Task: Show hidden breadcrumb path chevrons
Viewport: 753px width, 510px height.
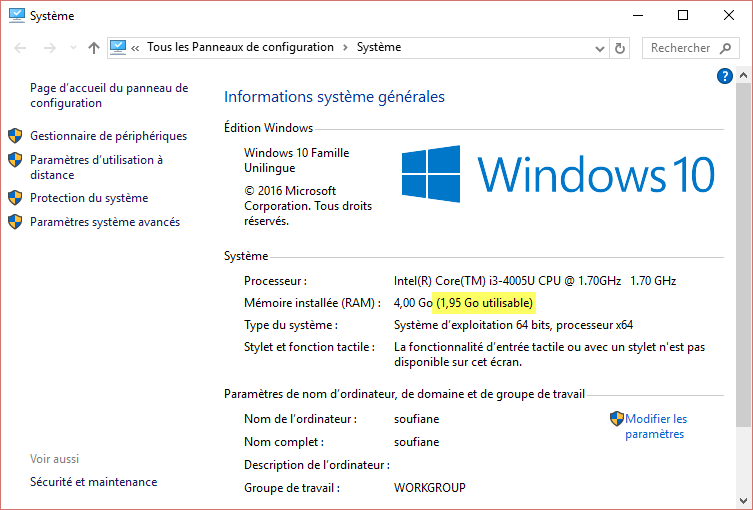Action: (x=135, y=48)
